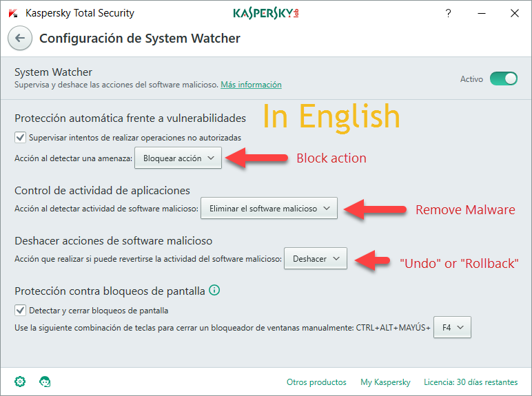
Task: Click the System Watcher section title
Action: tap(53, 72)
